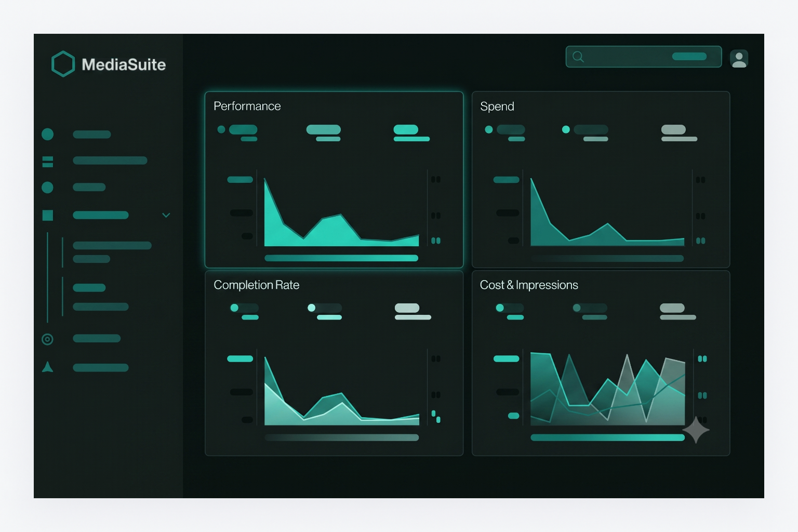Toggle the second legend switch in Completion Rate card
Image resolution: width=798 pixels, height=532 pixels.
(x=325, y=308)
